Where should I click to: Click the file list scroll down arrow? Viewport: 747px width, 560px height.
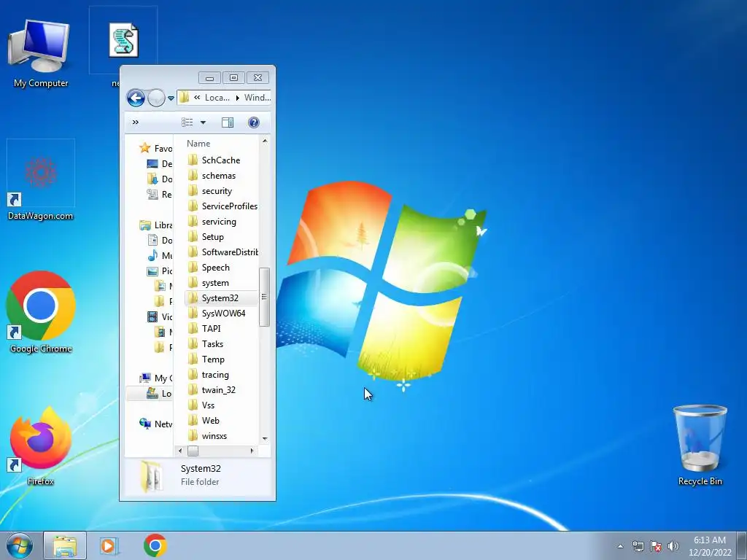264,438
